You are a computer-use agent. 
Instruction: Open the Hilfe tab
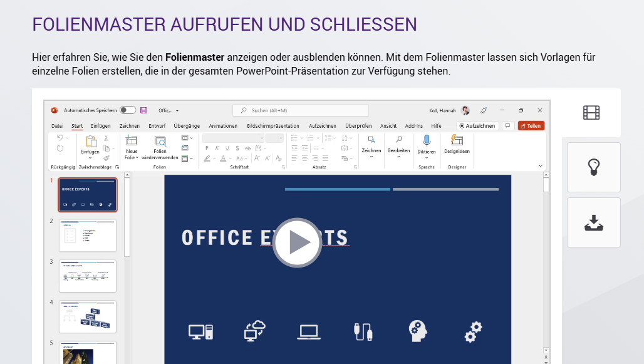click(x=436, y=126)
